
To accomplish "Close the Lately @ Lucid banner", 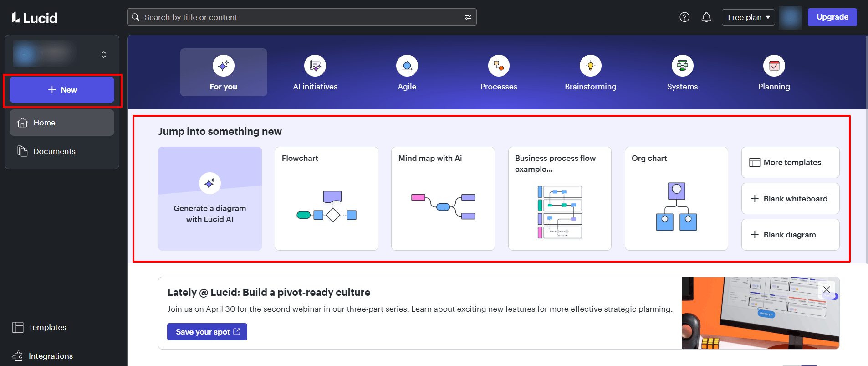I will coord(827,289).
